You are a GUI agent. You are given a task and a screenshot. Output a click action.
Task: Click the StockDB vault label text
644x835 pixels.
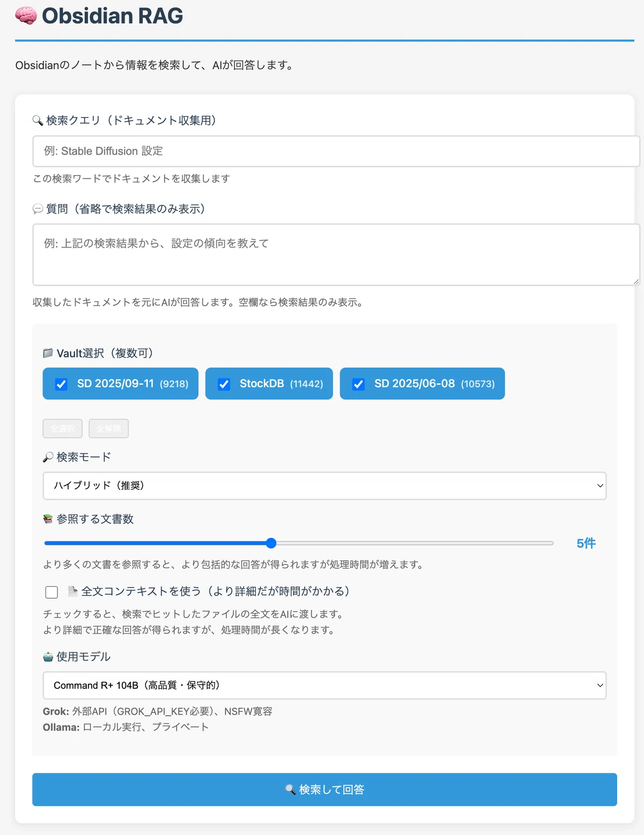(262, 383)
